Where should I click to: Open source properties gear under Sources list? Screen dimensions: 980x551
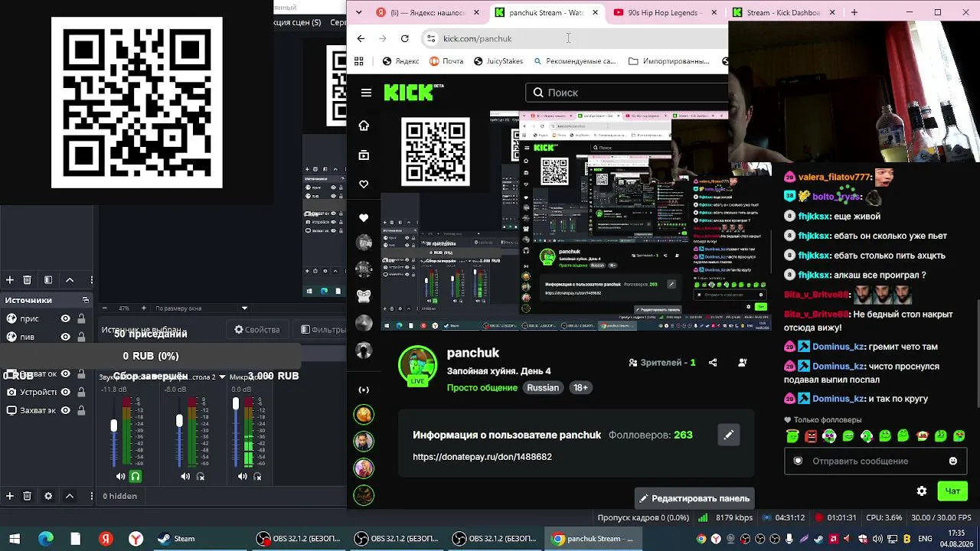point(48,496)
